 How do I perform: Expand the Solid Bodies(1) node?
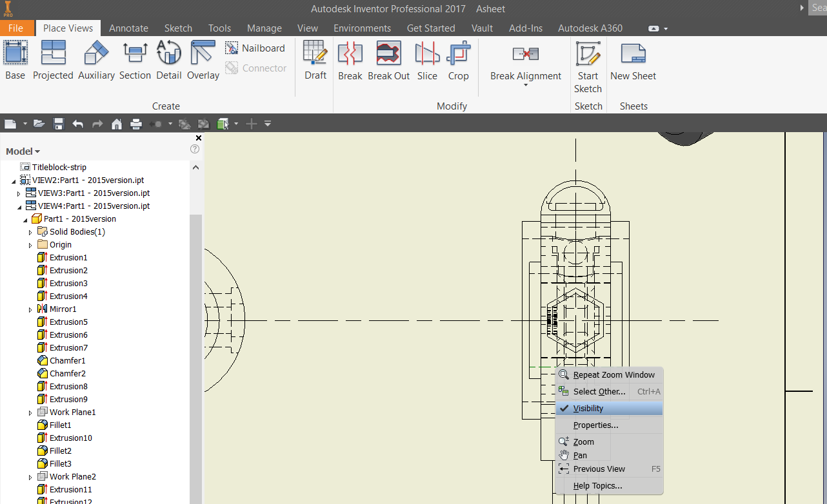30,232
